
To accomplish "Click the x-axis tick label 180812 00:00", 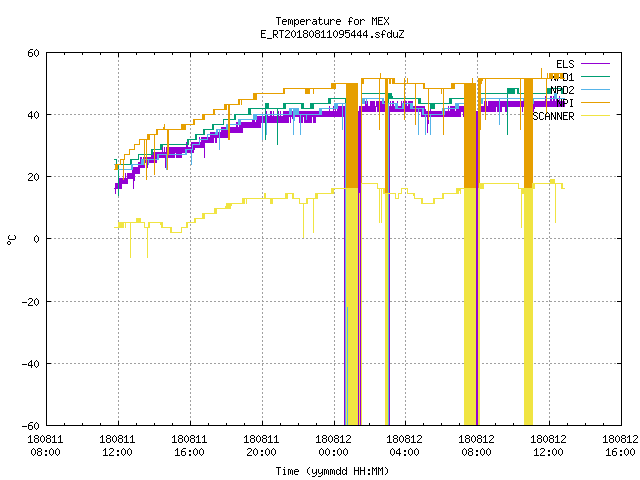I will pyautogui.click(x=333, y=446).
